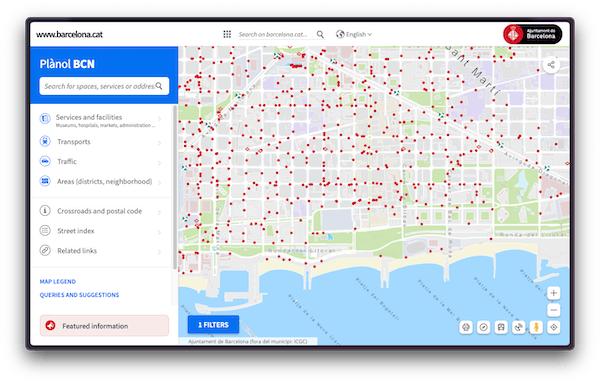Click the sidebar vertical scrollbar

tap(175, 187)
